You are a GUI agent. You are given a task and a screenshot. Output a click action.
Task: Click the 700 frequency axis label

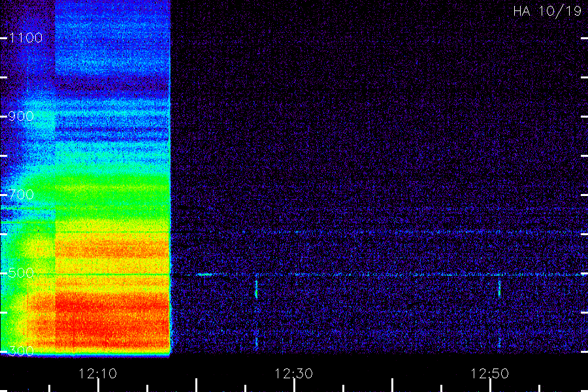tap(21, 195)
